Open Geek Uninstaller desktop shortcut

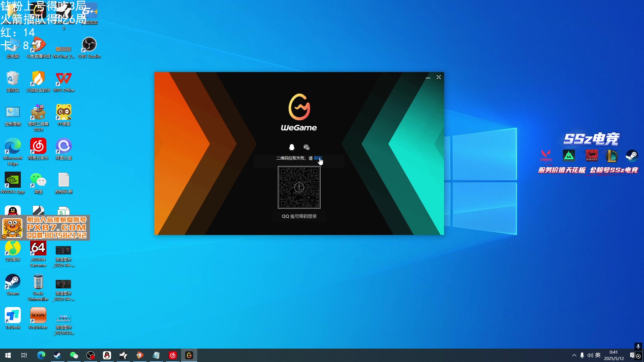click(x=38, y=287)
